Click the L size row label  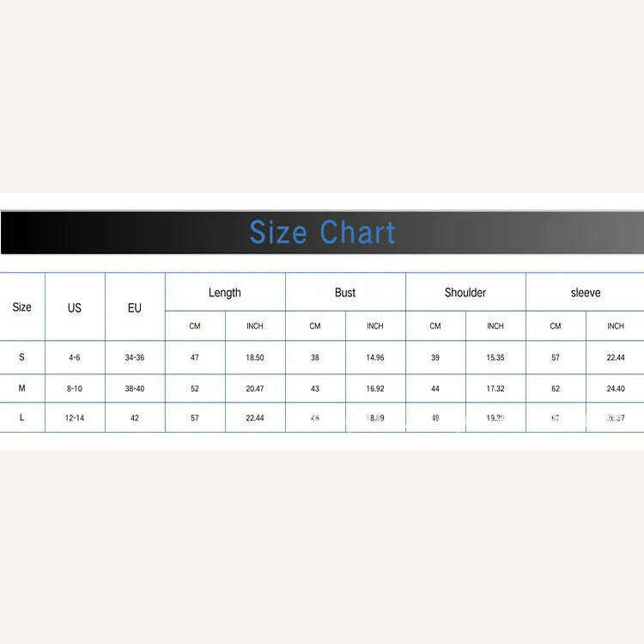tap(22, 417)
